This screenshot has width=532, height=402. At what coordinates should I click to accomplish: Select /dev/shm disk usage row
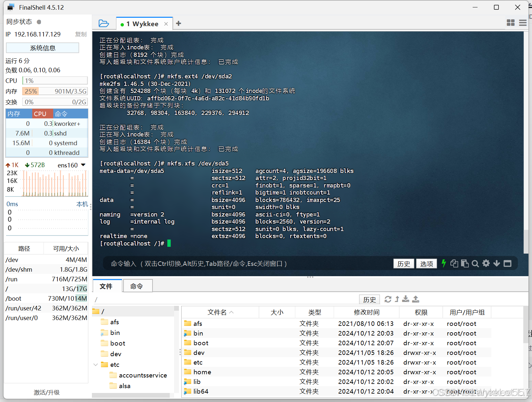pyautogui.click(x=46, y=269)
